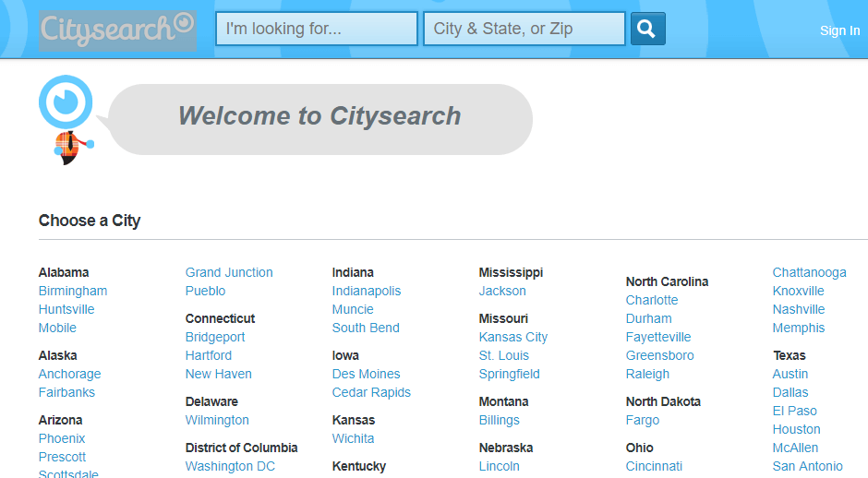Open the Kansas City link
The image size is (868, 478).
point(513,337)
